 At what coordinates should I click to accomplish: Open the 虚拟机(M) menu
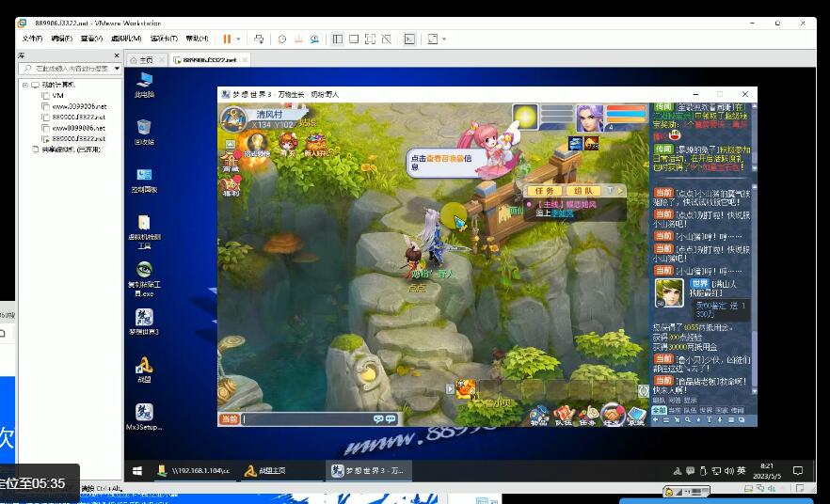(126, 39)
